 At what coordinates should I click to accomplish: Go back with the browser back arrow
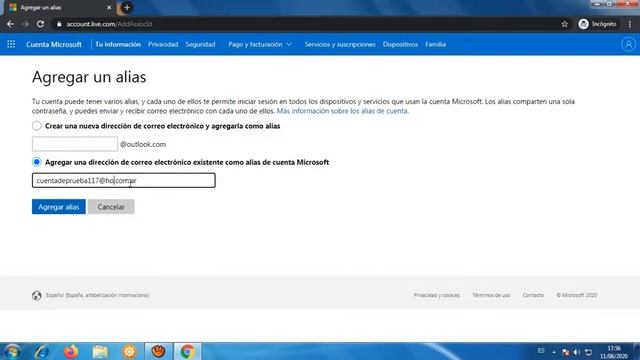pyautogui.click(x=10, y=24)
